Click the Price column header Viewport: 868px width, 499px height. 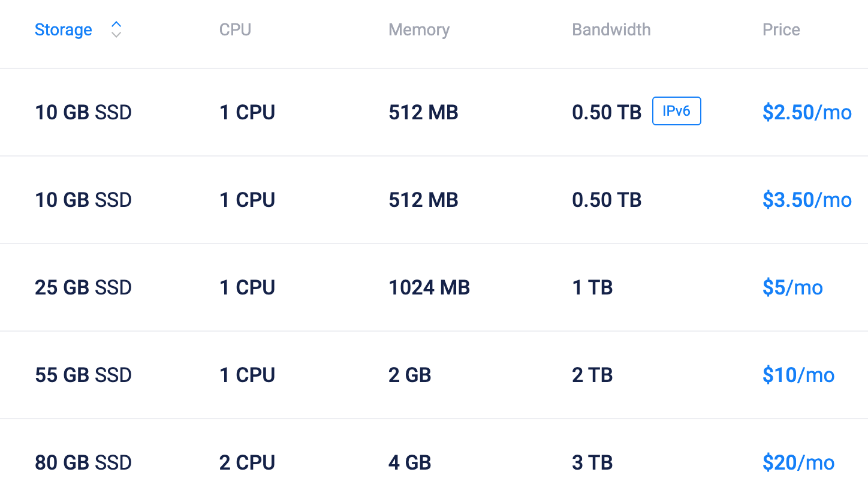point(781,30)
